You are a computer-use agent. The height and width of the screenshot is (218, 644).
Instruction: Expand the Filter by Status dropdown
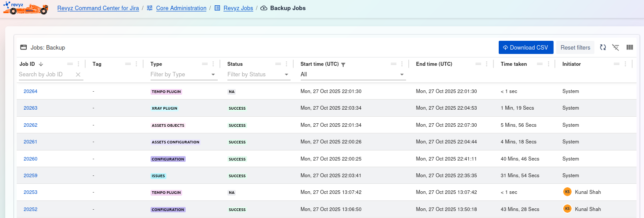point(287,75)
